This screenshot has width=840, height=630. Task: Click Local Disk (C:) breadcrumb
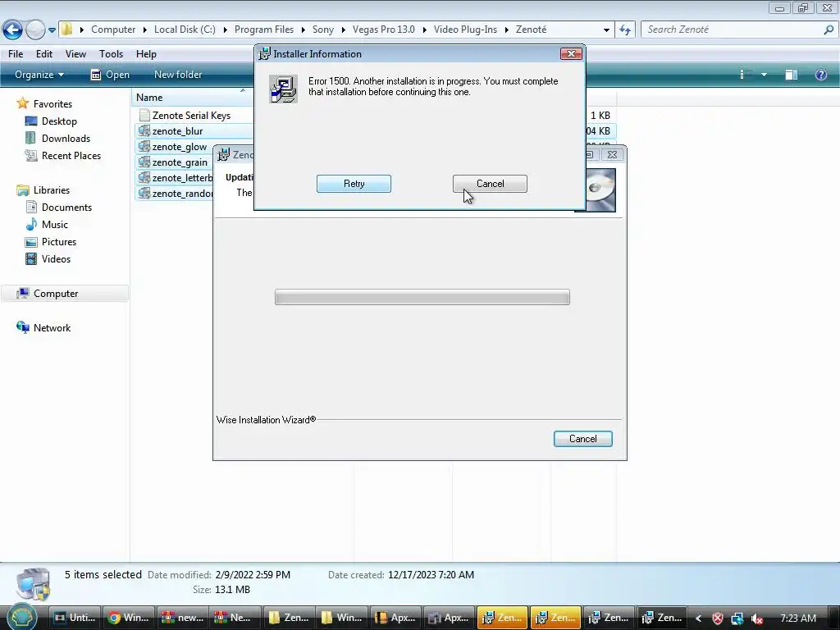[x=185, y=30]
